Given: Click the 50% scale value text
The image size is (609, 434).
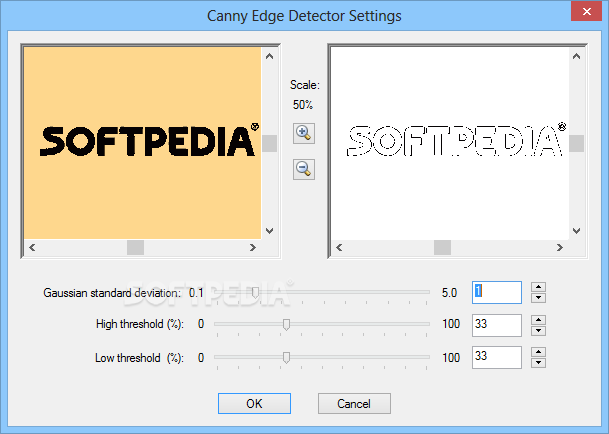Looking at the screenshot, I should coord(303,105).
